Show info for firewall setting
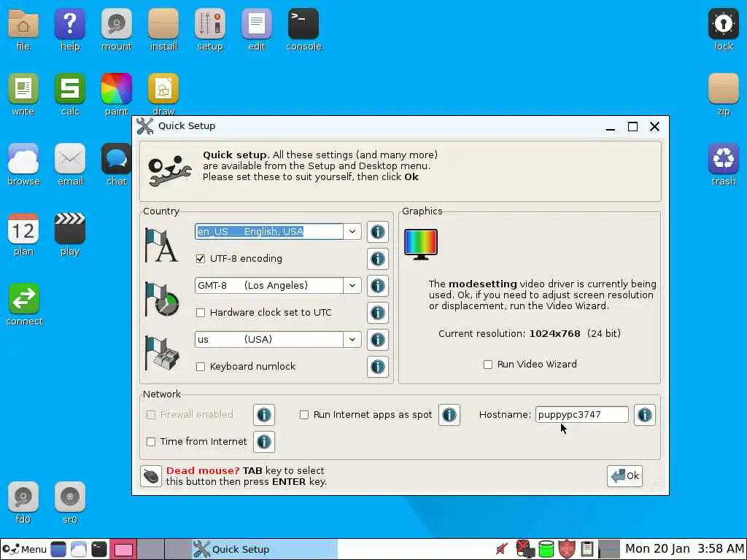 coord(264,415)
